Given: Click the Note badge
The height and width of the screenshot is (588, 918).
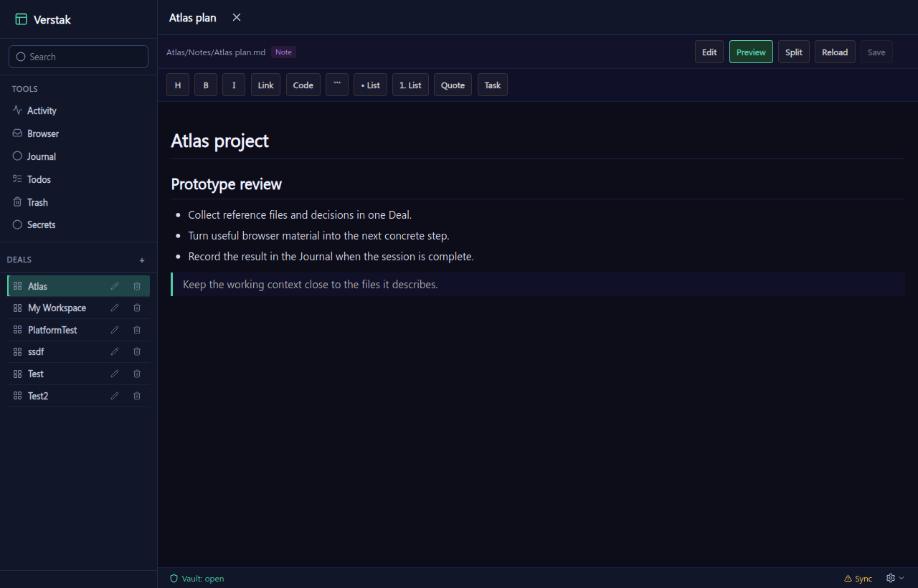Looking at the screenshot, I should [283, 52].
